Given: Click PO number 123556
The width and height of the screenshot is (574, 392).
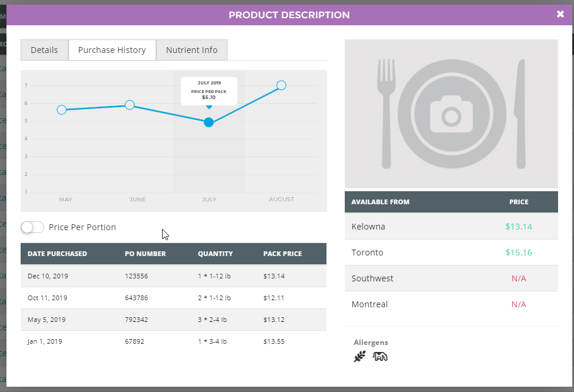Looking at the screenshot, I should (137, 276).
